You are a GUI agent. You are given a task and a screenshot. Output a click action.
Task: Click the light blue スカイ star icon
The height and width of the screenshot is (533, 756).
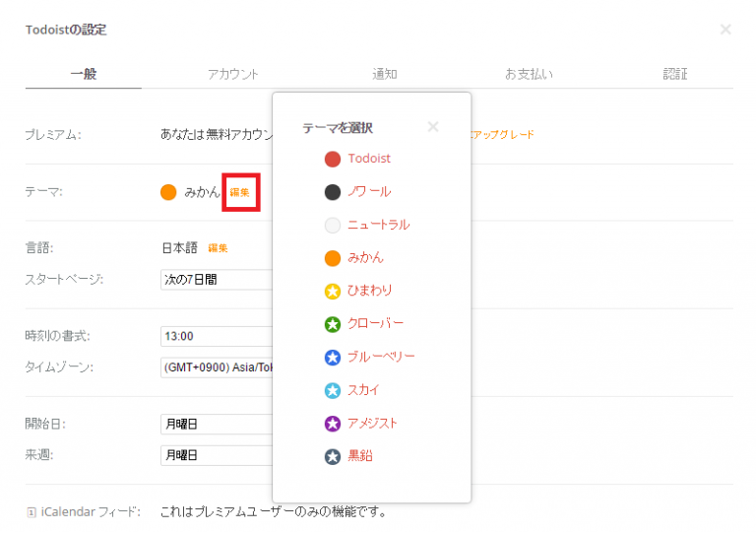coord(333,390)
